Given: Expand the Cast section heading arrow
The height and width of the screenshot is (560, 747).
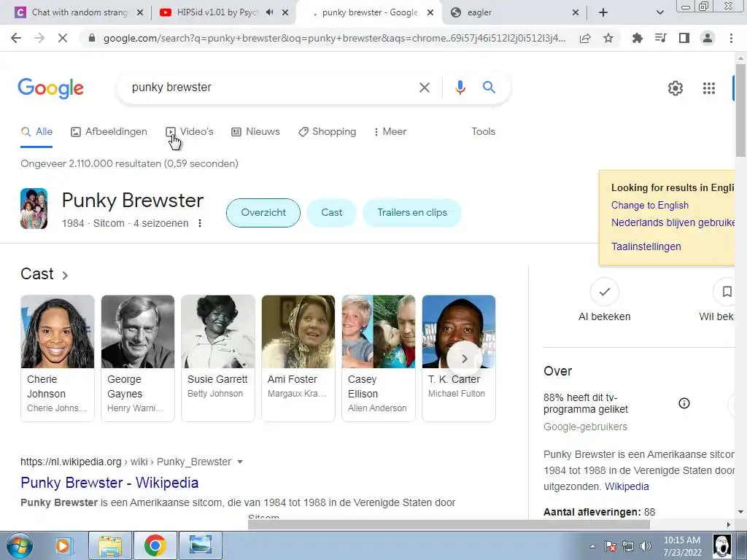Looking at the screenshot, I should (65, 275).
